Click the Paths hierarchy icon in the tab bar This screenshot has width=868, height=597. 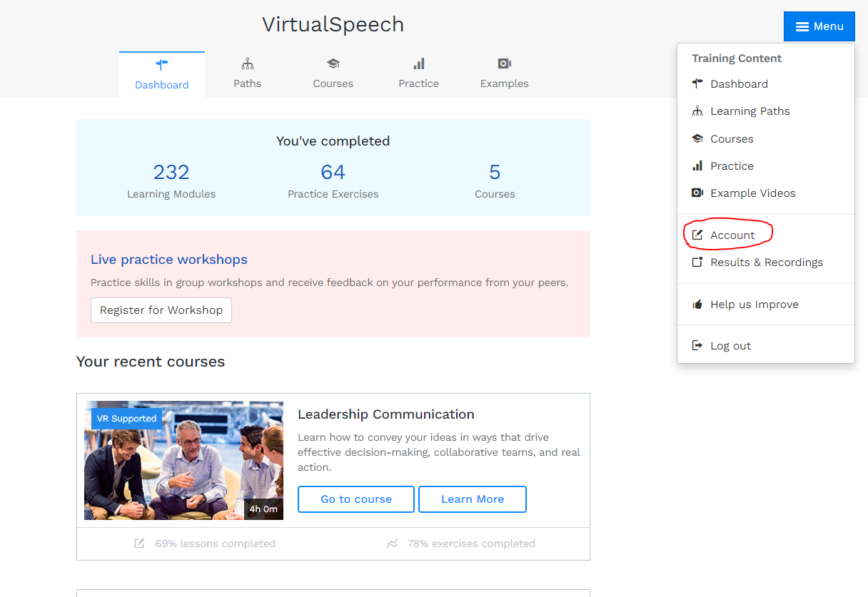click(248, 63)
